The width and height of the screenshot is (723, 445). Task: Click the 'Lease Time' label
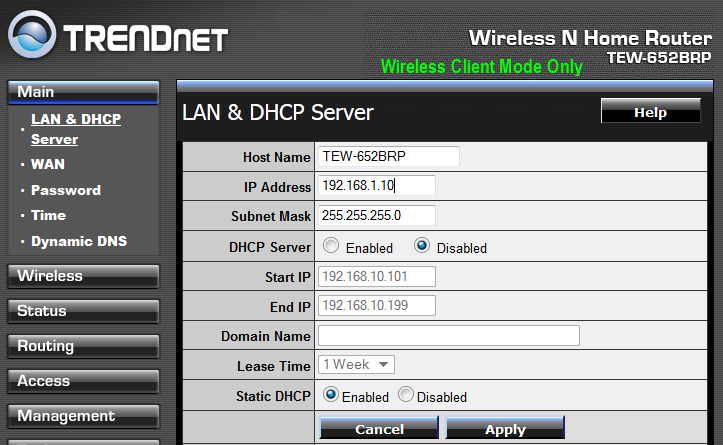click(x=274, y=366)
